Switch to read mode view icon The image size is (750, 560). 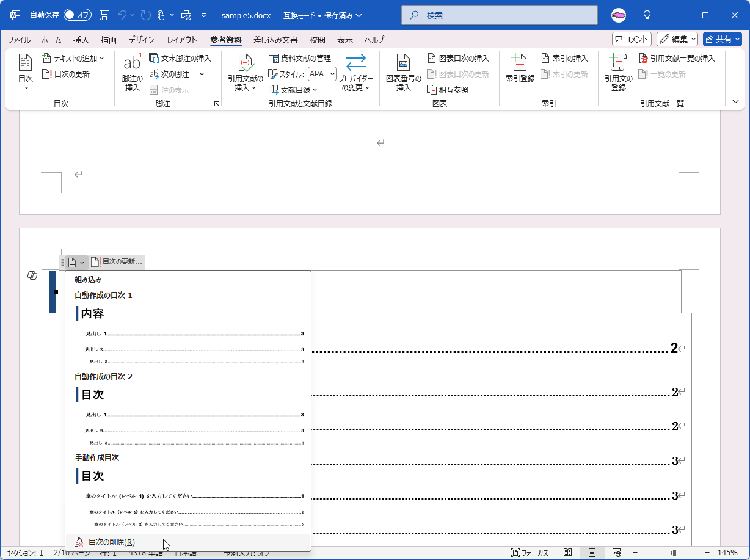(x=567, y=553)
